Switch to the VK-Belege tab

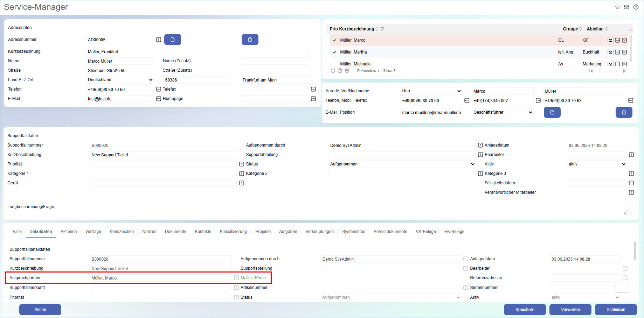pos(426,232)
